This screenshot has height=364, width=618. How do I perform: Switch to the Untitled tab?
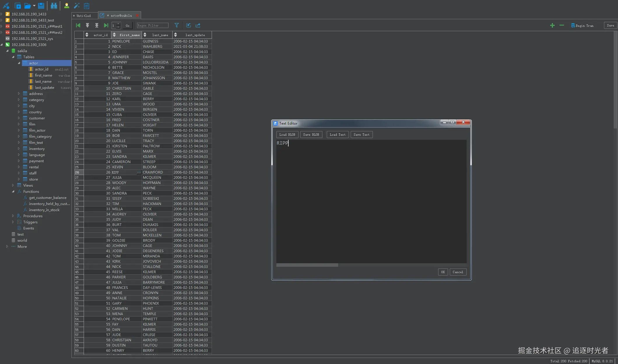pos(83,16)
